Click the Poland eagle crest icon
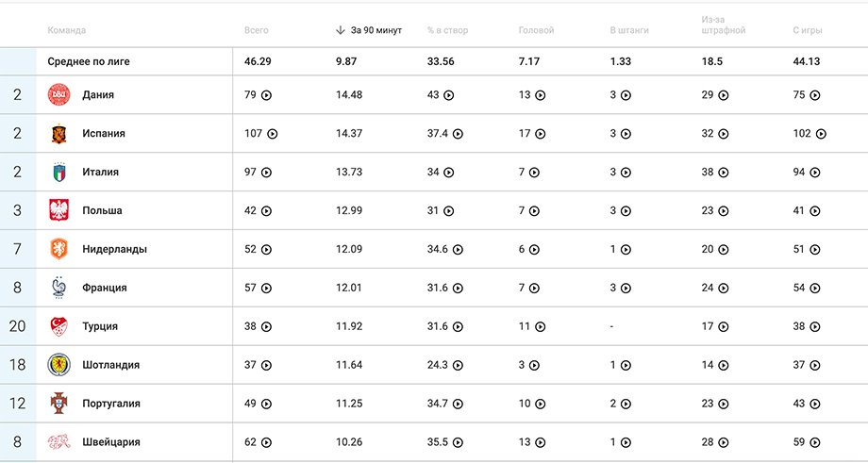The image size is (868, 463). [58, 210]
